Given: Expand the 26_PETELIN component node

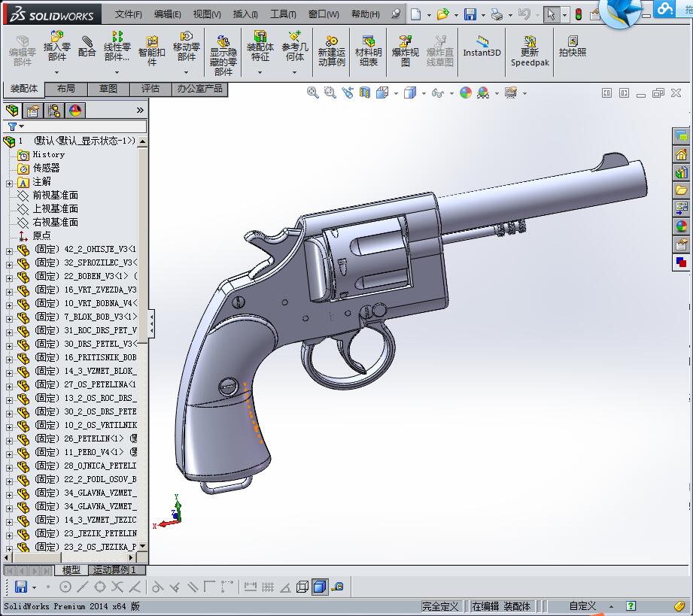Looking at the screenshot, I should coord(9,441).
